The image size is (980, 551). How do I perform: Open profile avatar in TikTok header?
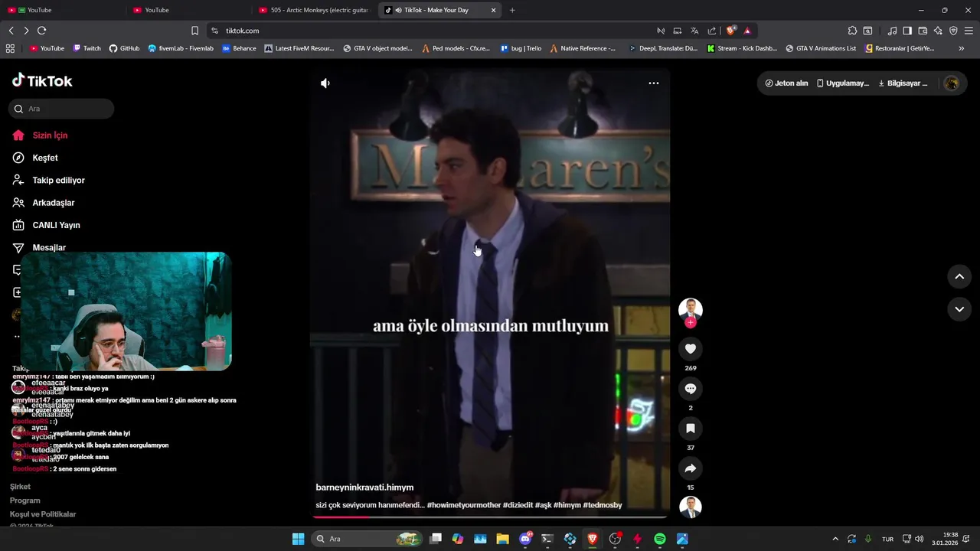[x=952, y=83]
